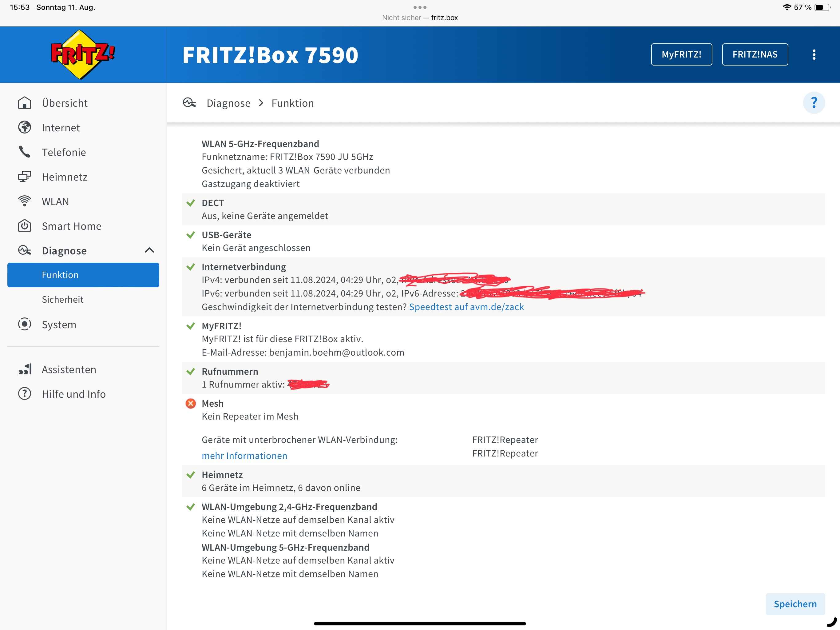This screenshot has height=630, width=840.
Task: Click the phone handset Telefonie icon
Action: click(x=25, y=152)
